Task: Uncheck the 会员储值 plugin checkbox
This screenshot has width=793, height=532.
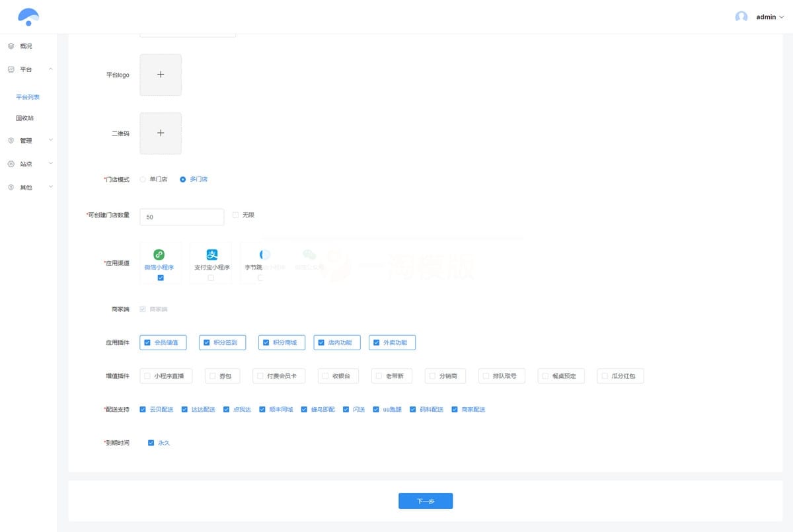Action: pyautogui.click(x=147, y=342)
